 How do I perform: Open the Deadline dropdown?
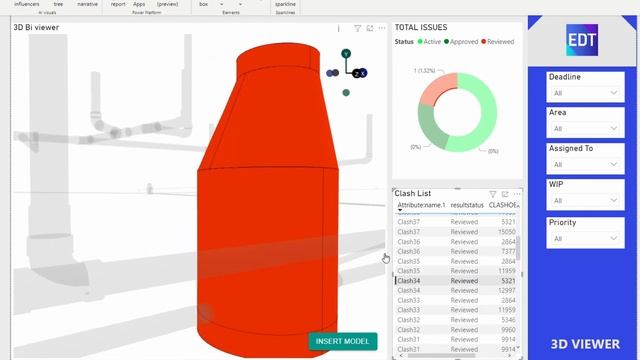tap(585, 93)
